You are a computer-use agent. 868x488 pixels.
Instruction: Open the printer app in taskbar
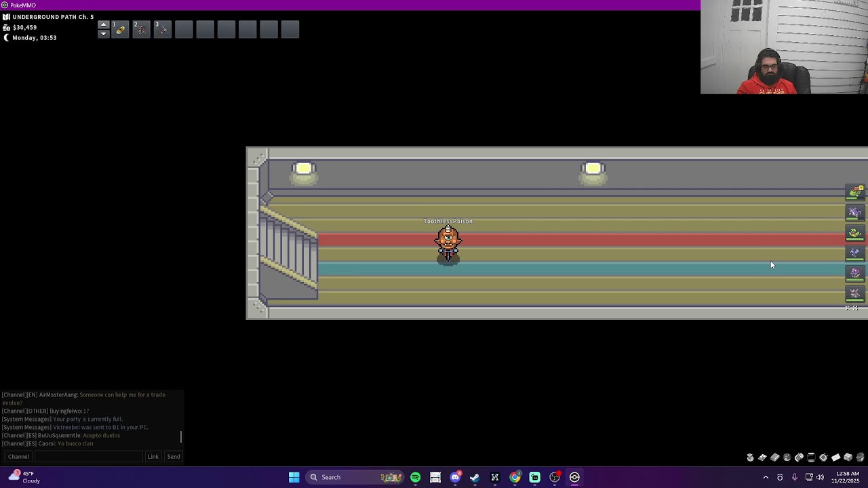point(435,477)
